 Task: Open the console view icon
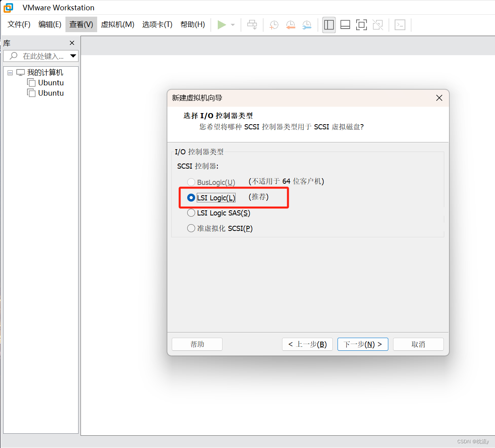400,25
